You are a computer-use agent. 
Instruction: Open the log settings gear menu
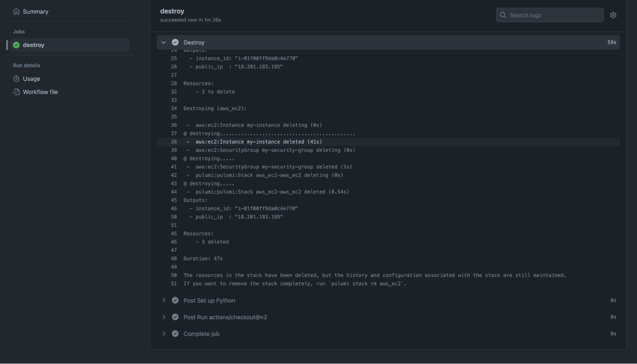tap(613, 15)
